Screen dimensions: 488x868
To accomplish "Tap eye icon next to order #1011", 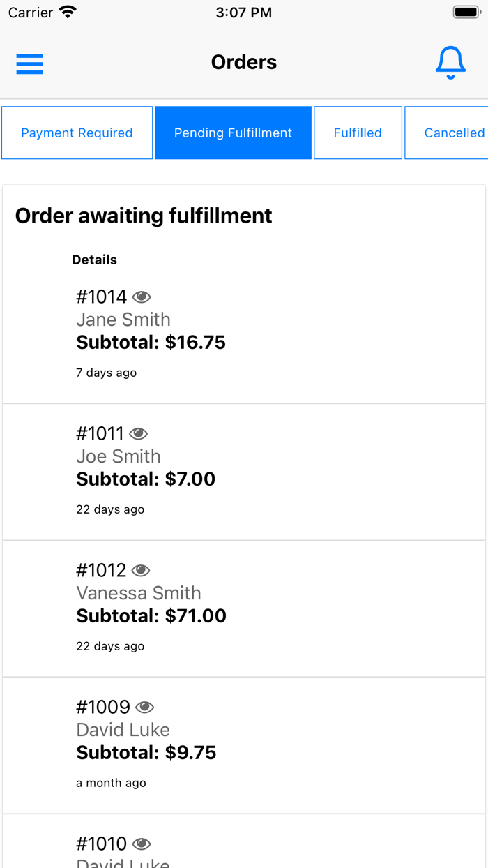I will tap(139, 434).
